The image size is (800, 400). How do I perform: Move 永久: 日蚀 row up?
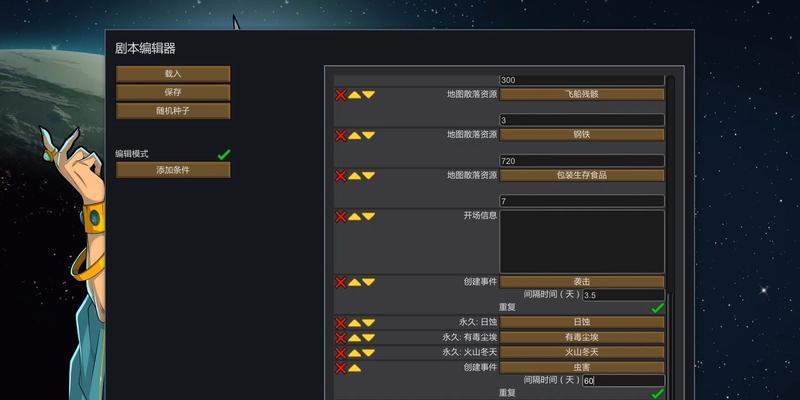[355, 322]
